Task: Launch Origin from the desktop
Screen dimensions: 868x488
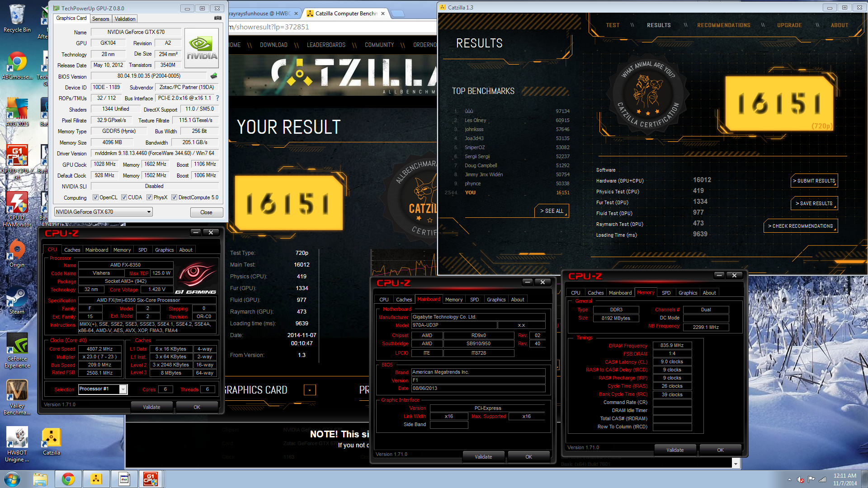Action: pyautogui.click(x=17, y=253)
